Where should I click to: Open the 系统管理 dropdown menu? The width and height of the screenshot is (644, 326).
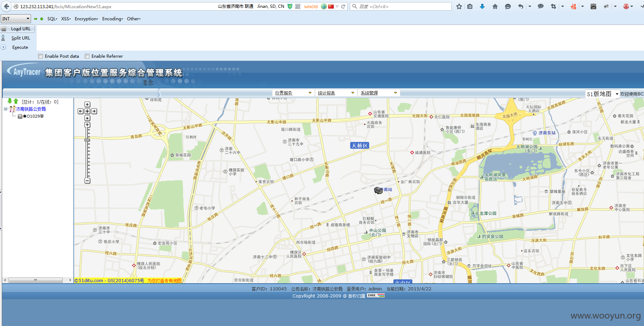tap(379, 93)
